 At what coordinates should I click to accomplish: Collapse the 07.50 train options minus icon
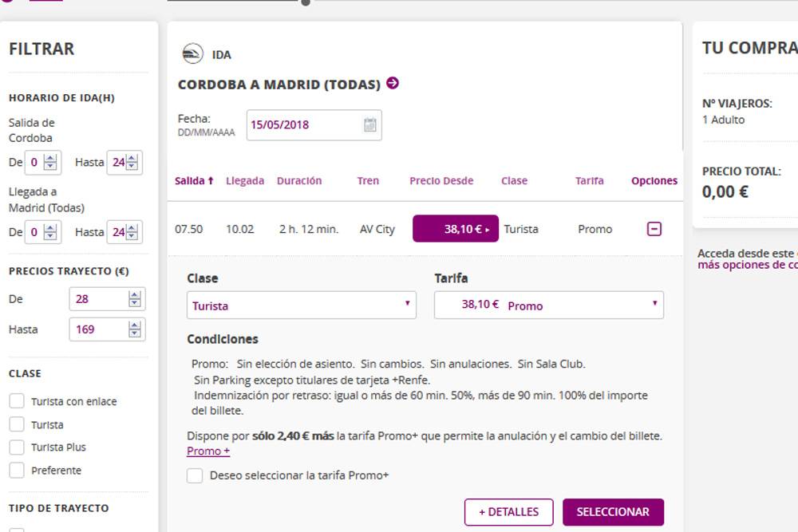click(x=654, y=229)
